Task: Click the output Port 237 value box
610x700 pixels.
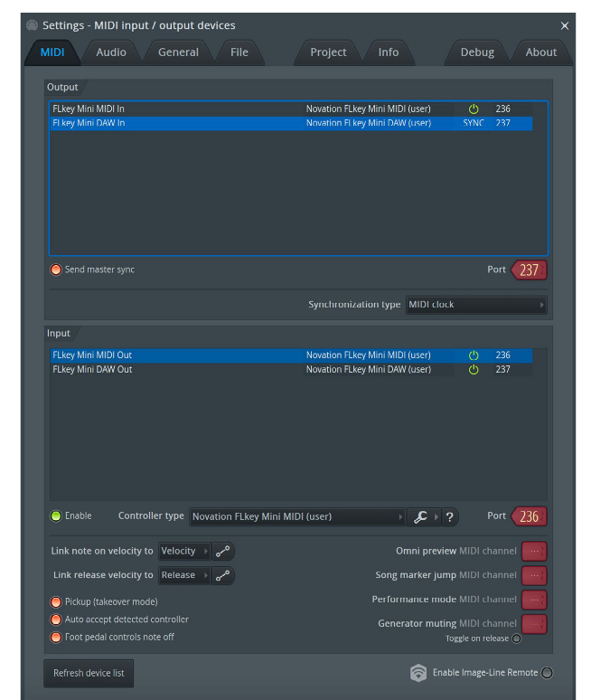Action: click(529, 270)
